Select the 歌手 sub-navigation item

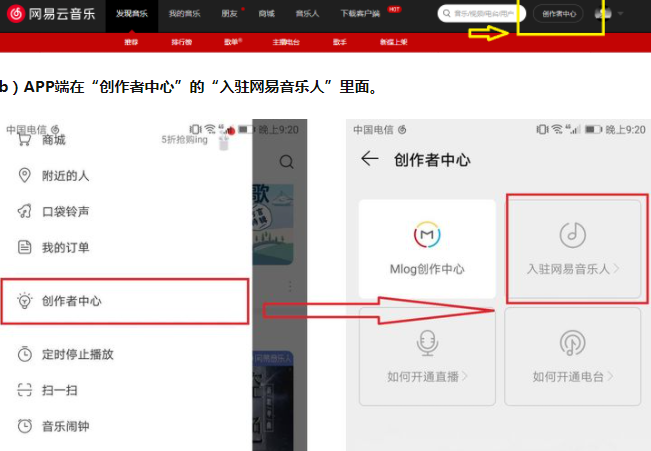340,42
